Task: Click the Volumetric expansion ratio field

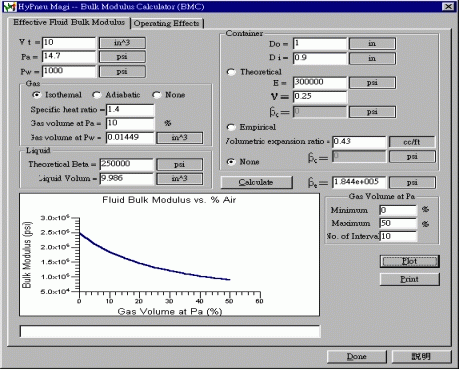Action: (359, 142)
